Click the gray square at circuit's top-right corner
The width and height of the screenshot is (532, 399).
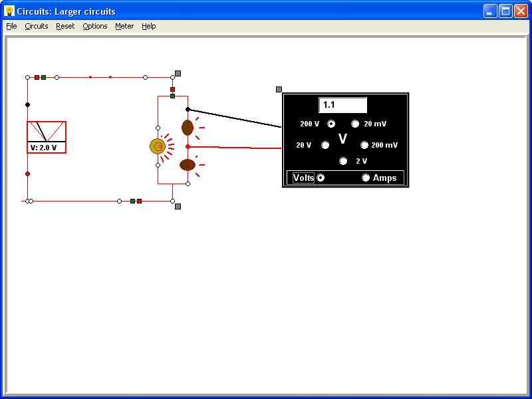point(178,73)
